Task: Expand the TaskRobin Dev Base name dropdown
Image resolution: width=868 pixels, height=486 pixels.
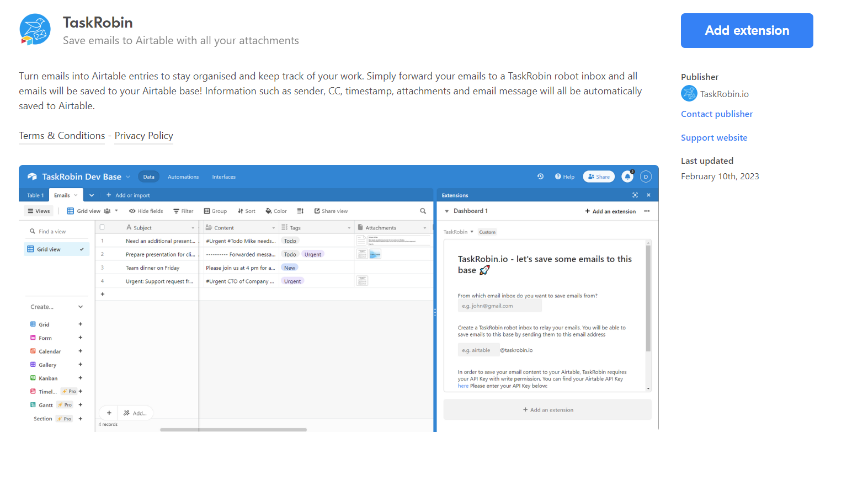Action: click(128, 177)
